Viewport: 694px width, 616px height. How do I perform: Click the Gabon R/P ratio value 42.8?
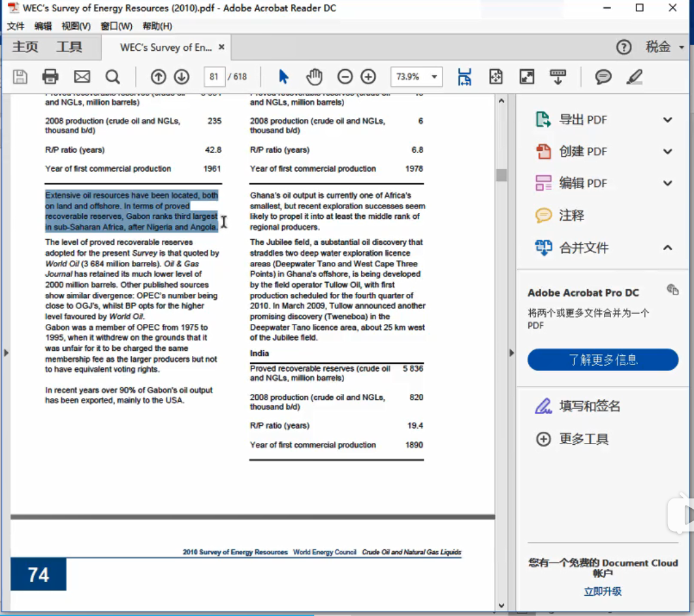click(213, 150)
